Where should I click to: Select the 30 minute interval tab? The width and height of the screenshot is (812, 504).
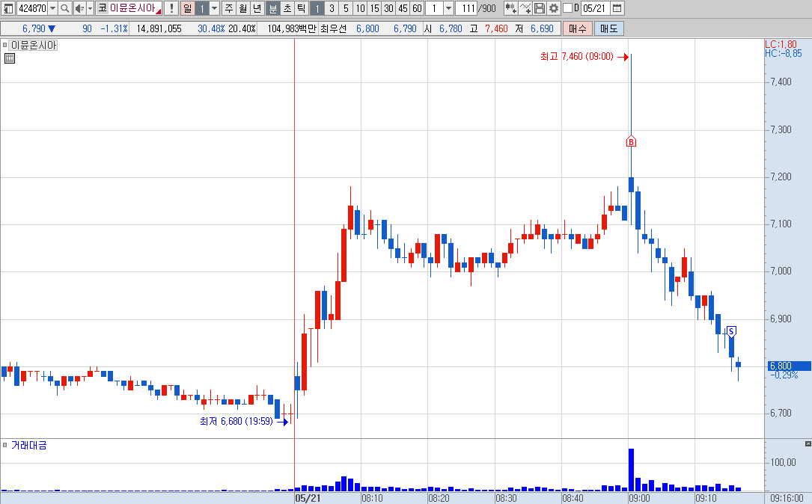(388, 8)
